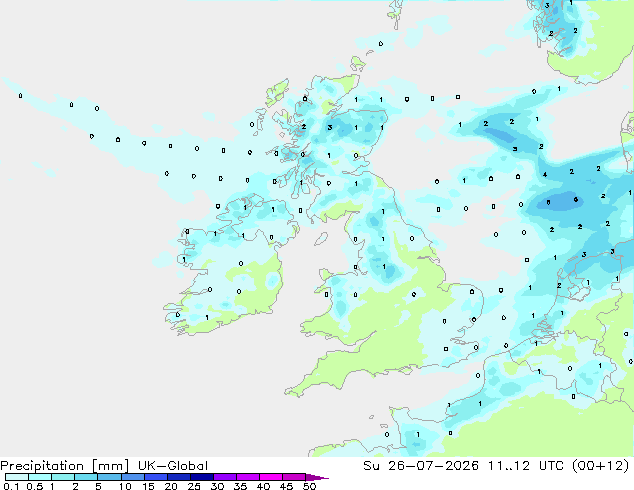Click the legend swatch between 20 and 25
This screenshot has height=490, width=634.
[x=178, y=477]
